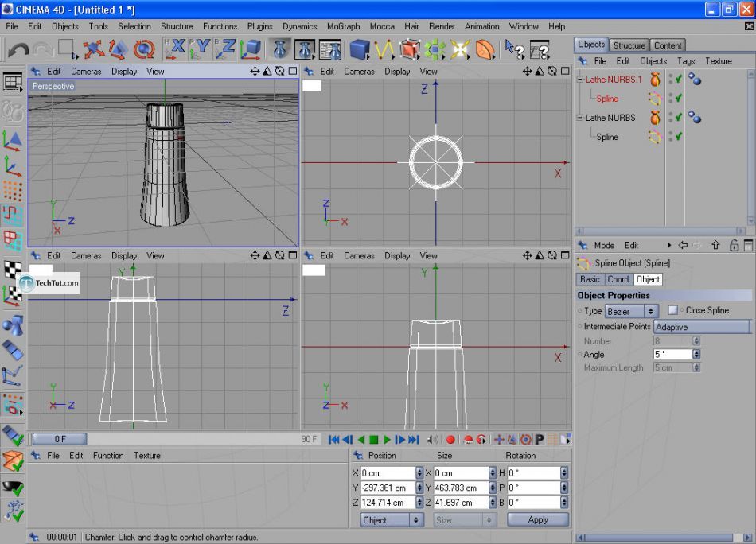756x544 pixels.
Task: Open the spline tools icon
Action: tap(384, 49)
